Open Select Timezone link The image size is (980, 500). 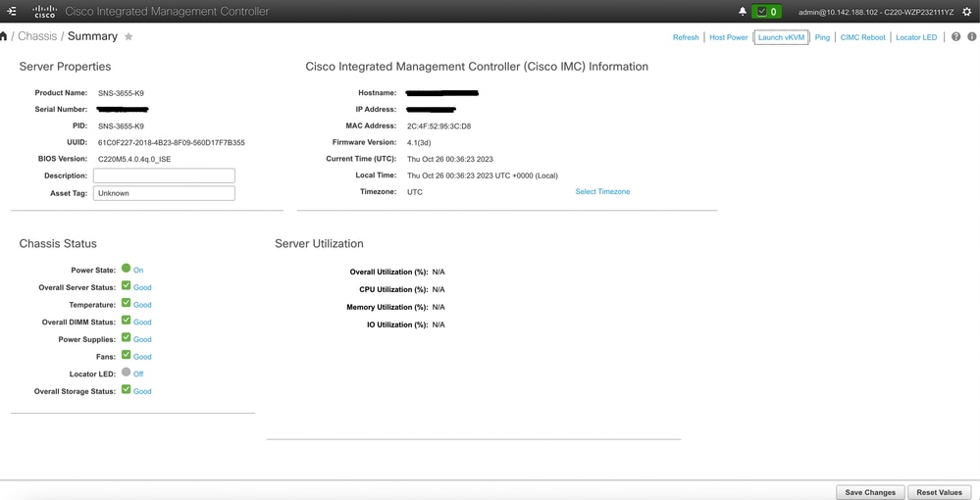coord(602,192)
